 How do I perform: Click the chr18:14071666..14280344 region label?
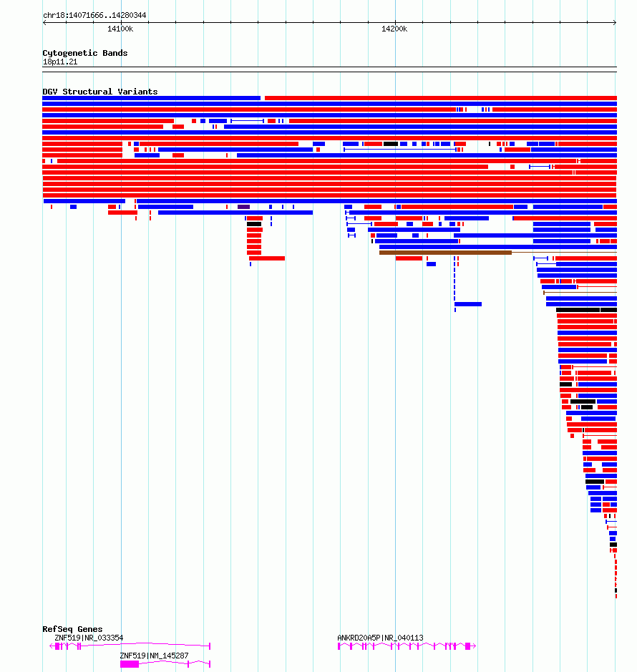coord(94,15)
